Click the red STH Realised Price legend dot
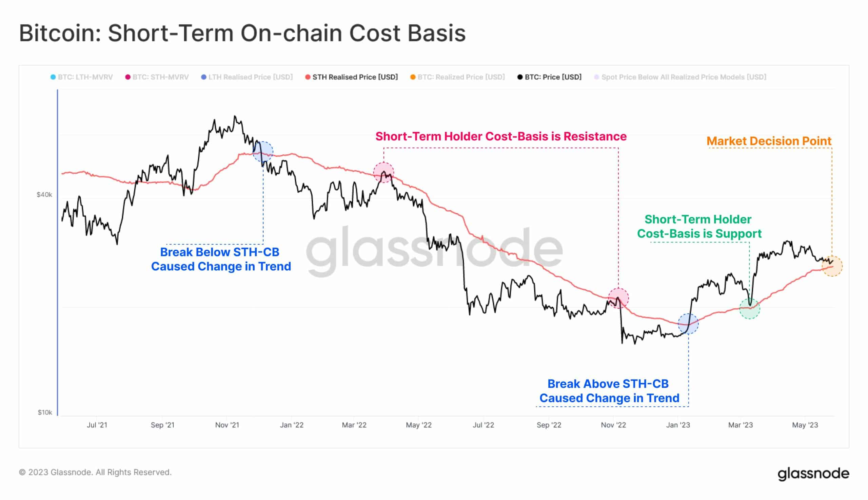This screenshot has height=500, width=868. (308, 77)
